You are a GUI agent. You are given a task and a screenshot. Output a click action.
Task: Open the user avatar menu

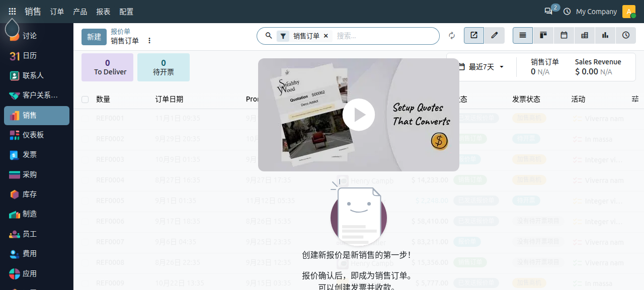(629, 11)
